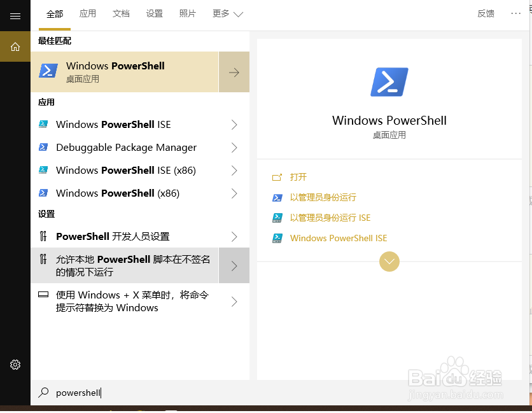Expand Windows PowerShell (x86) result arrow
The height and width of the screenshot is (413, 532).
tap(234, 193)
